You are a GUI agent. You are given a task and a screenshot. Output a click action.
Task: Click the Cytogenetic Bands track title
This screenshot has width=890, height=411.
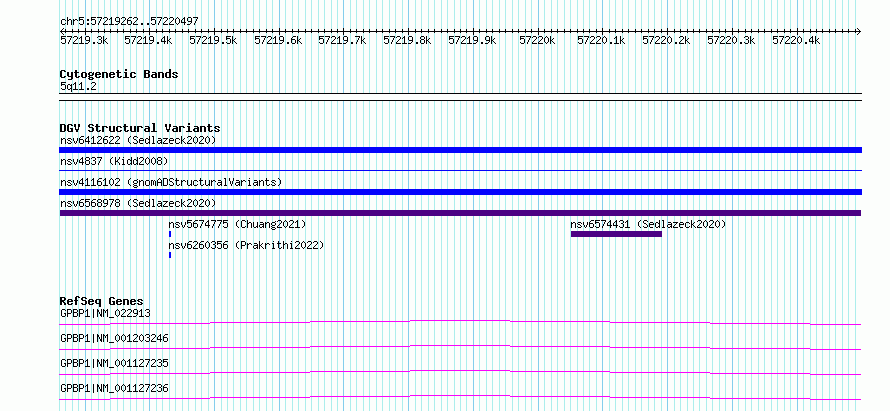(119, 74)
